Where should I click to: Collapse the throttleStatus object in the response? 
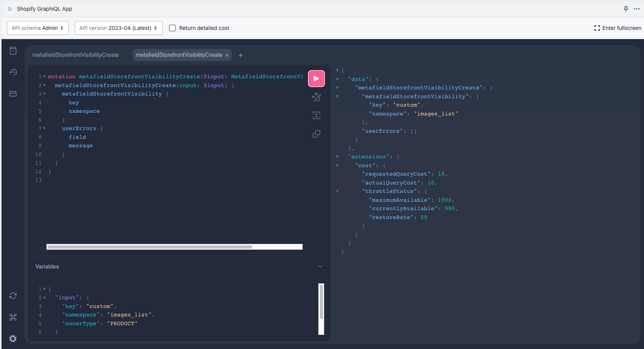point(337,191)
